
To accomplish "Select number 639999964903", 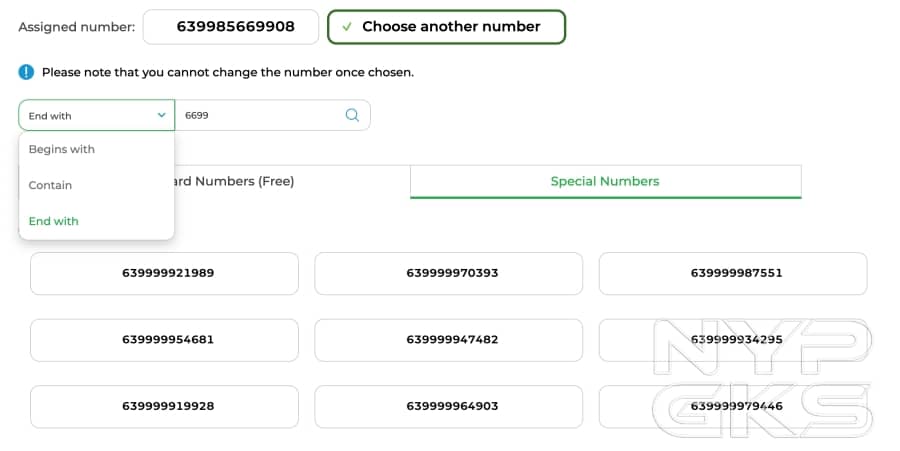I will [x=448, y=406].
